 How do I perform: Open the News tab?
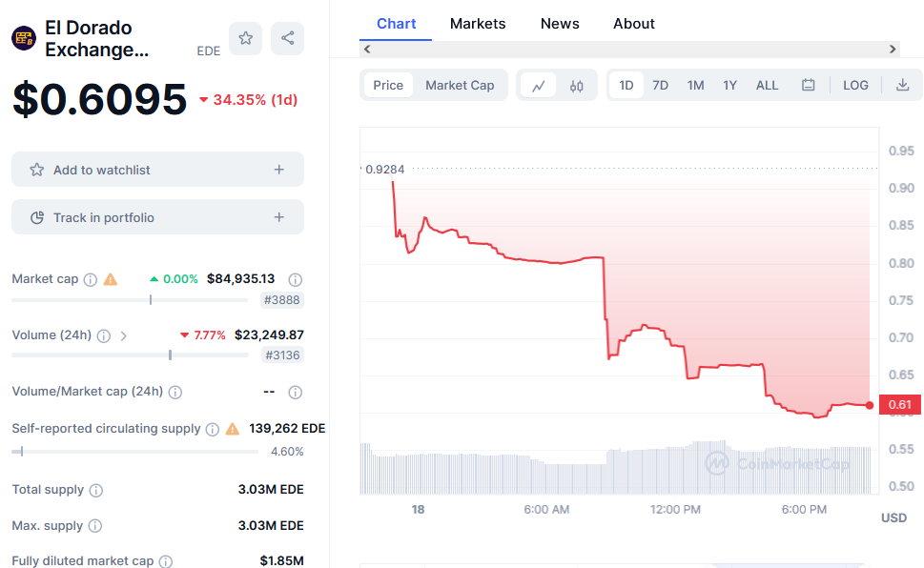(x=560, y=24)
